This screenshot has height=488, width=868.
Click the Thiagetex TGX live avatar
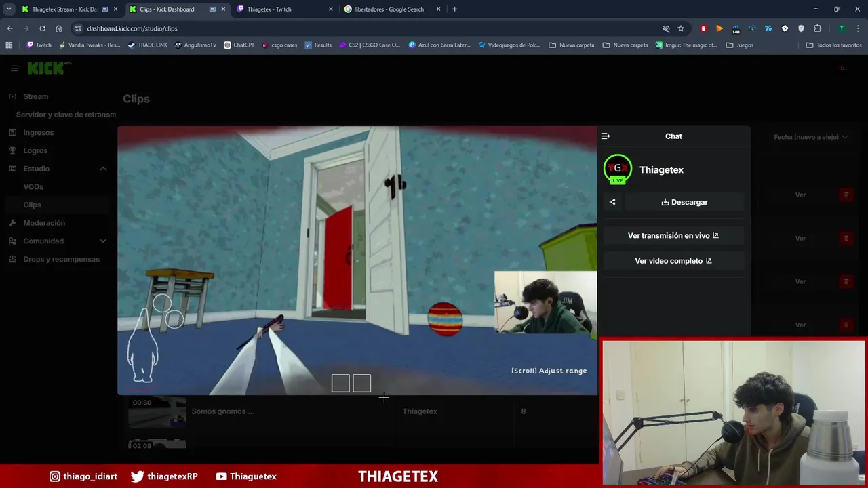coord(618,169)
